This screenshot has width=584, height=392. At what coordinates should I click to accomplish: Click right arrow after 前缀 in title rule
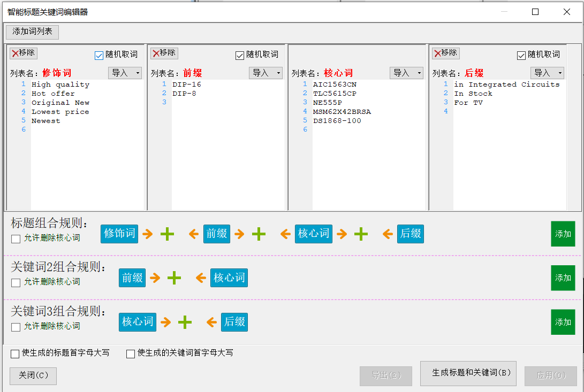[239, 234]
